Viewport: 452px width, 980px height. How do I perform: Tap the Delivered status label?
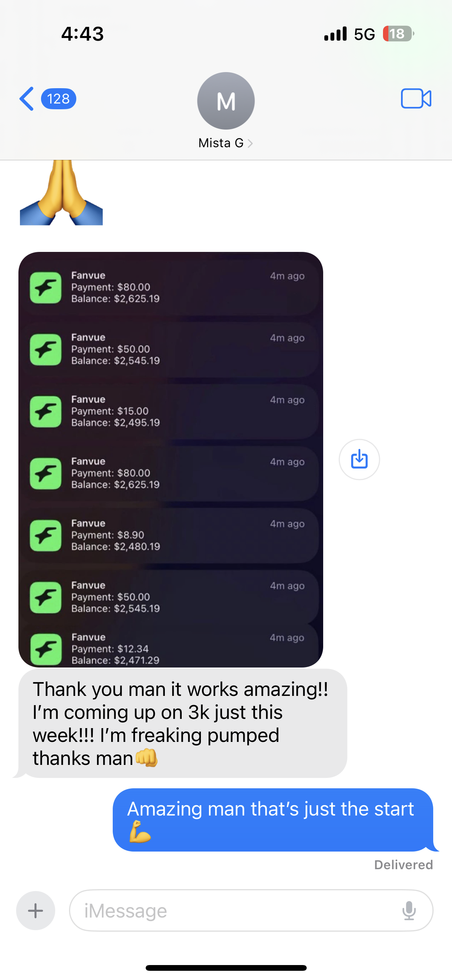coord(403,865)
